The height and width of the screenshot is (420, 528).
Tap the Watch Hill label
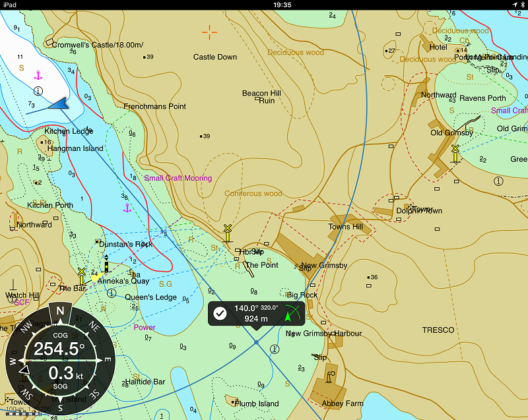[22, 295]
